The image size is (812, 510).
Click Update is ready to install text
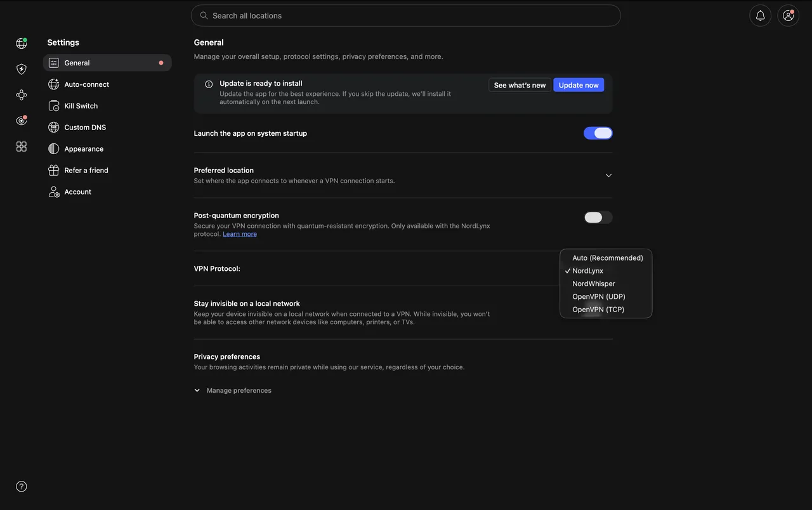click(x=261, y=83)
